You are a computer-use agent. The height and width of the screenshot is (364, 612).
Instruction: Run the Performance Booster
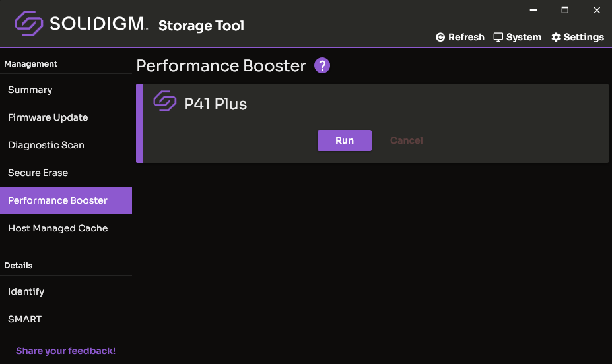point(344,140)
